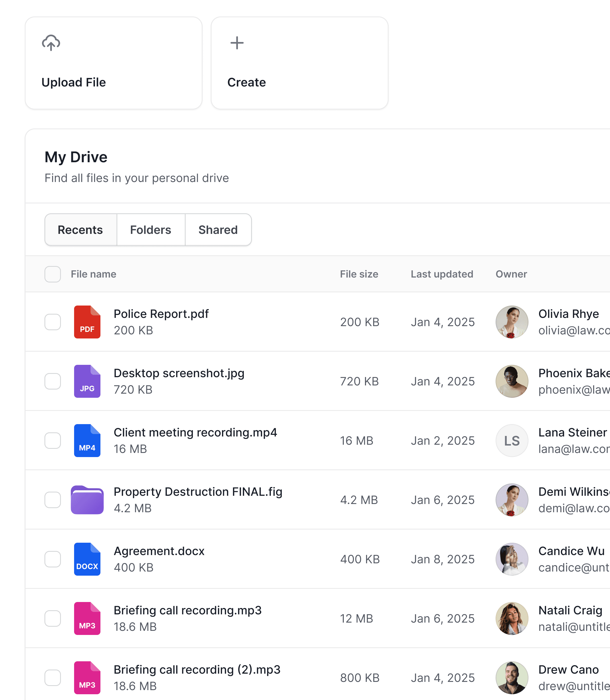Click the 4.2 MB file size cell
Image resolution: width=610 pixels, height=700 pixels.
tap(359, 499)
